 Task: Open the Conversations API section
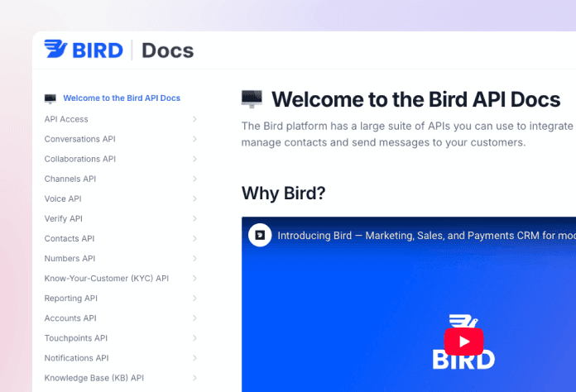79,139
